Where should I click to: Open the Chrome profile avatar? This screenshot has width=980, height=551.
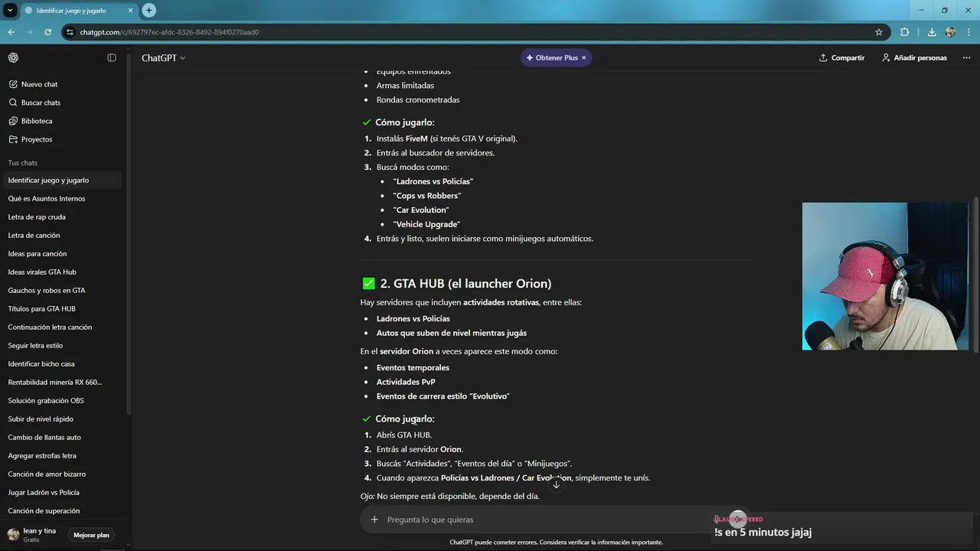(x=950, y=32)
